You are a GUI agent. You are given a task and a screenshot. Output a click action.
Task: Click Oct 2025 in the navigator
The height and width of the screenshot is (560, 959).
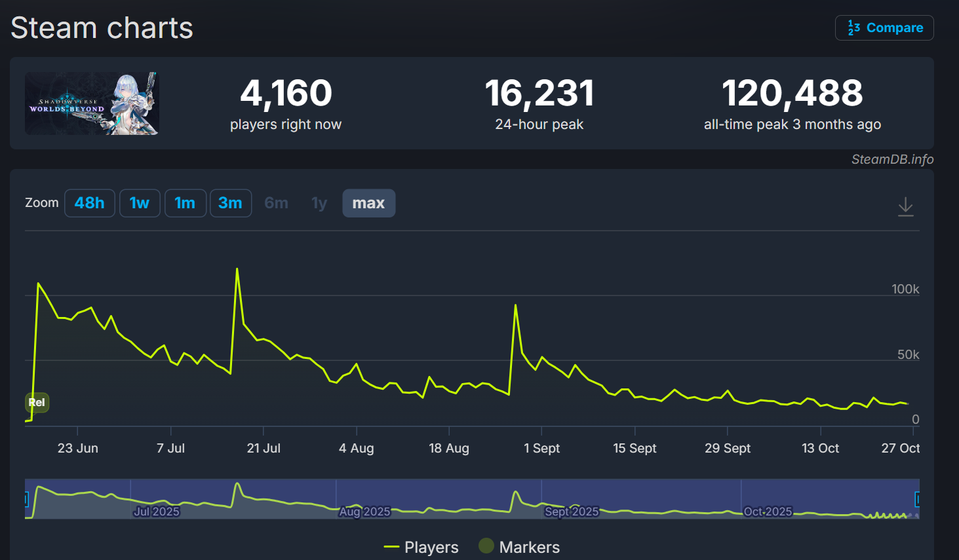click(x=768, y=512)
